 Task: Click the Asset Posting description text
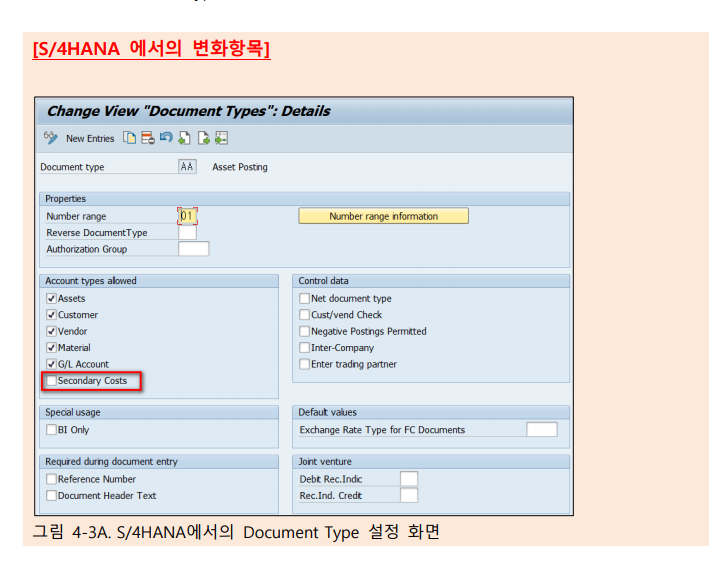coord(240,167)
